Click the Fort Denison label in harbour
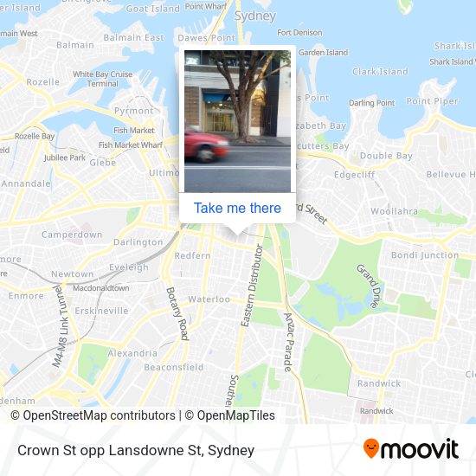476x476 pixels. tap(299, 33)
